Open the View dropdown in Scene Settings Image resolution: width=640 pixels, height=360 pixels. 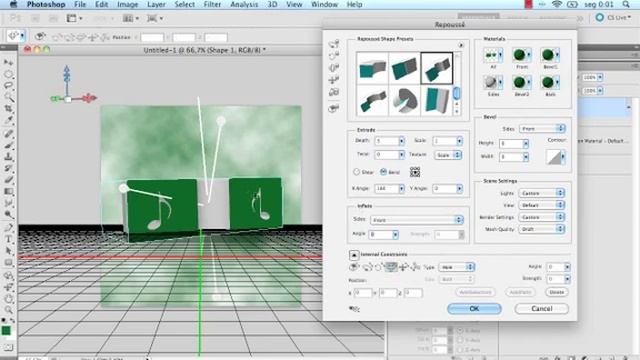pyautogui.click(x=542, y=205)
